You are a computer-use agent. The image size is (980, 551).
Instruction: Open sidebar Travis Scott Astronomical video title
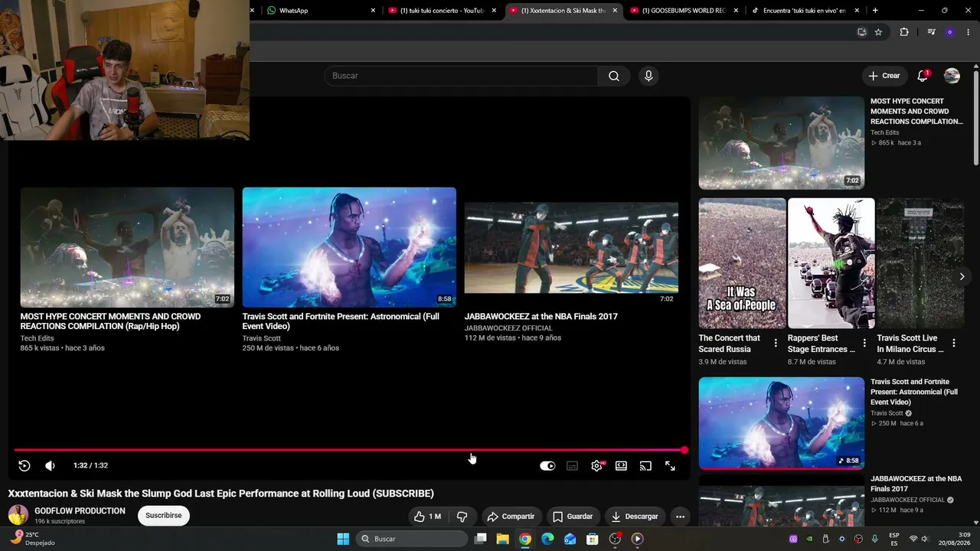click(x=914, y=392)
